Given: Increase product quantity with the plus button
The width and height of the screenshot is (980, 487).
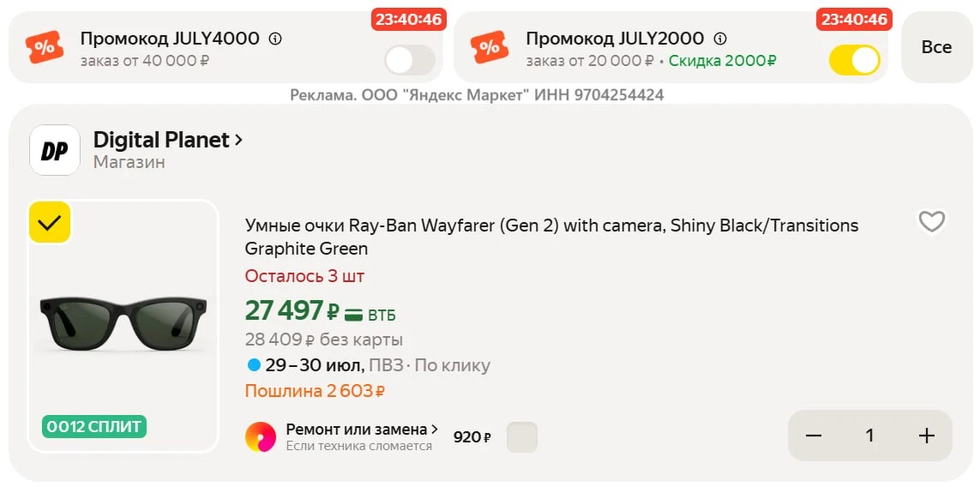Looking at the screenshot, I should 927,436.
